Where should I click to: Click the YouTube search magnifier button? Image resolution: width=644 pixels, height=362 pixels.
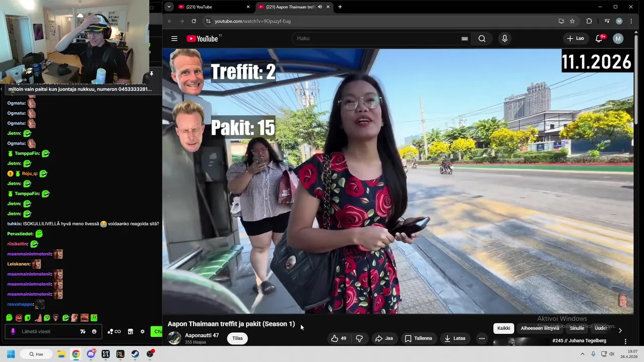pos(482,39)
